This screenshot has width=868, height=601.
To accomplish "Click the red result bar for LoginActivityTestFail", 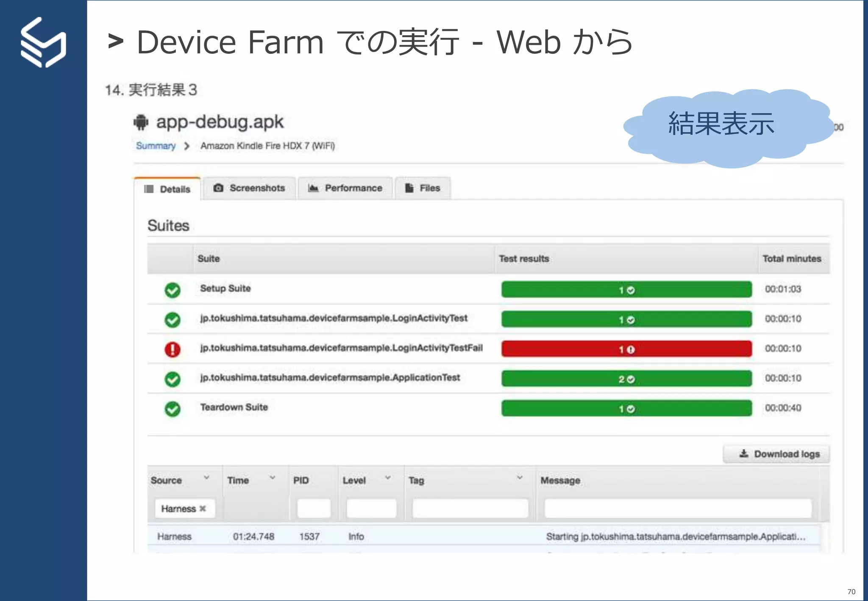I will click(x=626, y=349).
